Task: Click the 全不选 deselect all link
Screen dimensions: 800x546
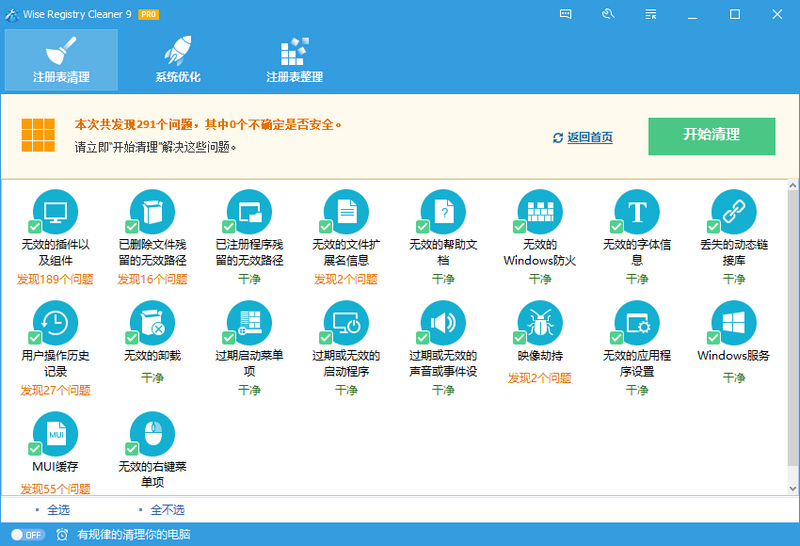Action: (x=167, y=510)
